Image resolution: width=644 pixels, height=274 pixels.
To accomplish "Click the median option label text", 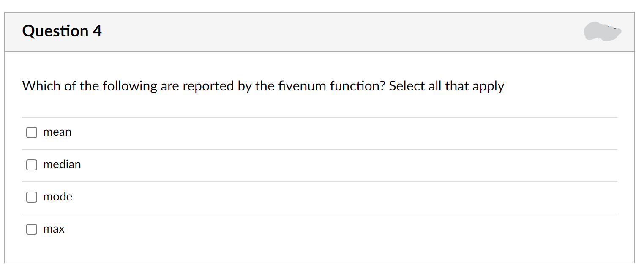I will pyautogui.click(x=62, y=165).
